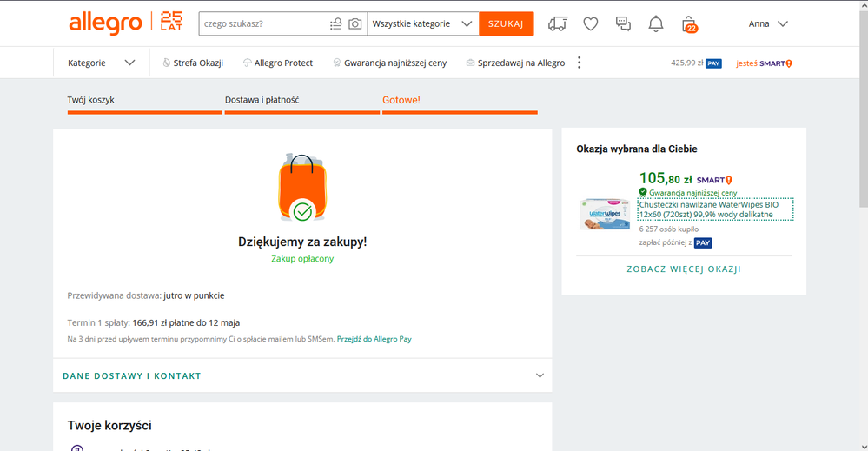Open favorites heart icon
868x451 pixels.
click(591, 24)
